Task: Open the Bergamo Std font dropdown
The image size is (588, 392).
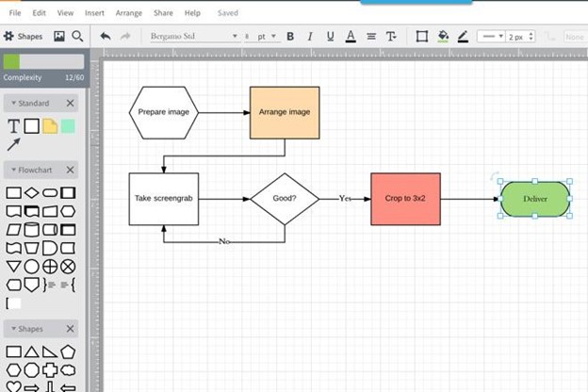Action: [x=194, y=37]
